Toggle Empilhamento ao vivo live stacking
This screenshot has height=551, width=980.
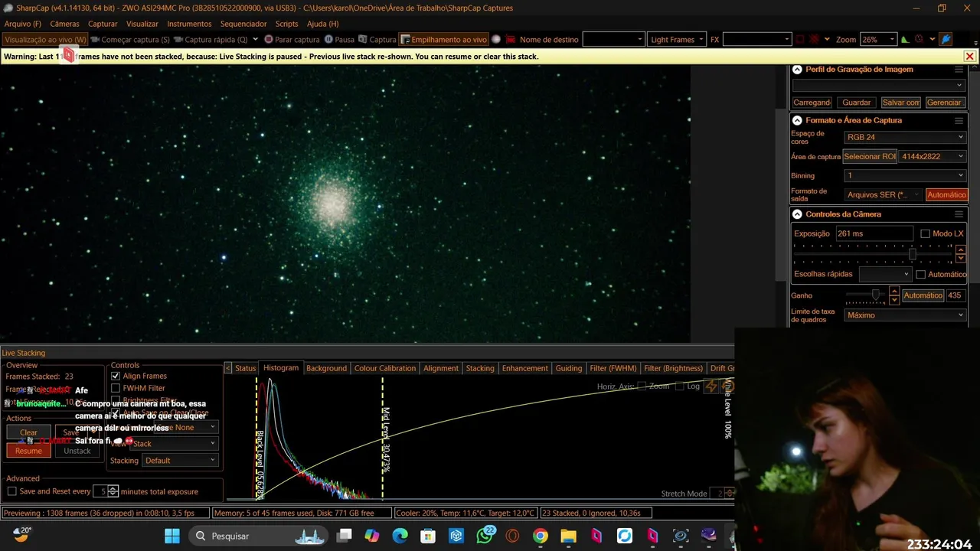(x=444, y=40)
